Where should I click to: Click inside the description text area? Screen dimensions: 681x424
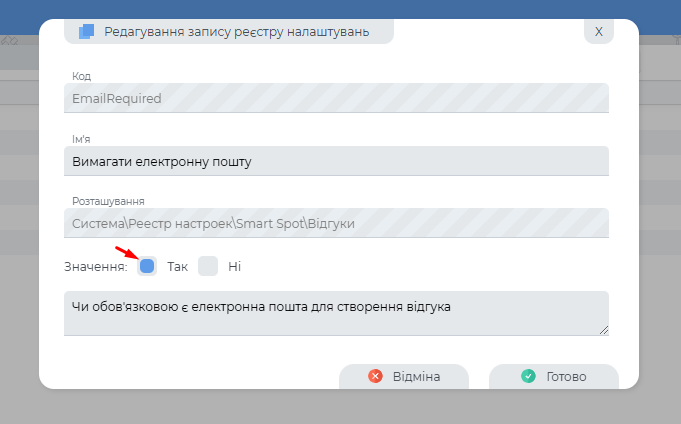tap(336, 312)
